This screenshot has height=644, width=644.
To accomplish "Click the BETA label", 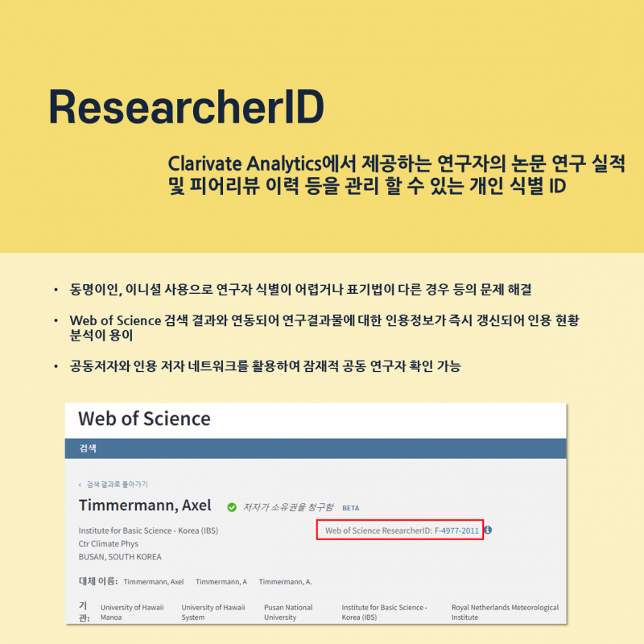I will [351, 509].
